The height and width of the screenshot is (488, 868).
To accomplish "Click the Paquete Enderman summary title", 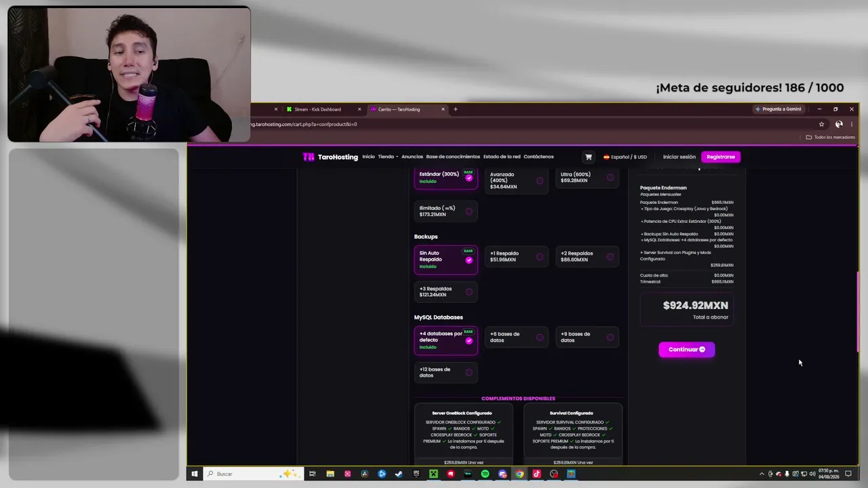I will [663, 188].
